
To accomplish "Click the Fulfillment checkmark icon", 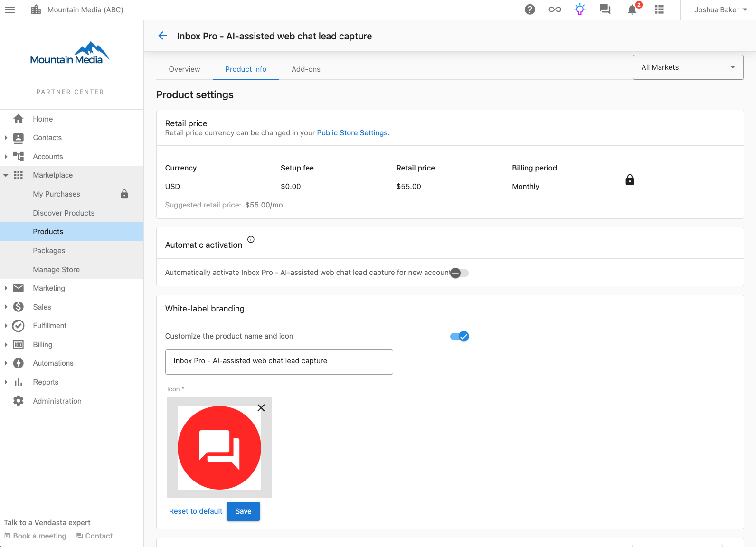I will [x=19, y=326].
